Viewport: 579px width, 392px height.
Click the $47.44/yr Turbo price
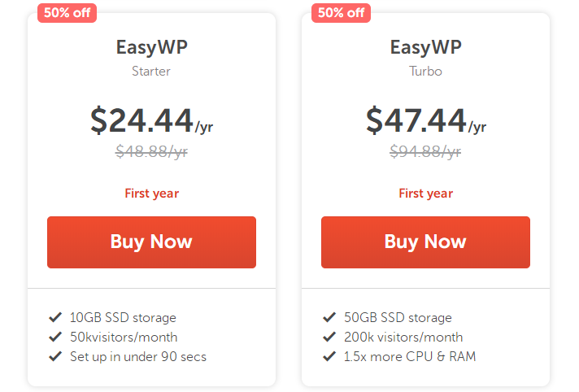click(x=425, y=120)
